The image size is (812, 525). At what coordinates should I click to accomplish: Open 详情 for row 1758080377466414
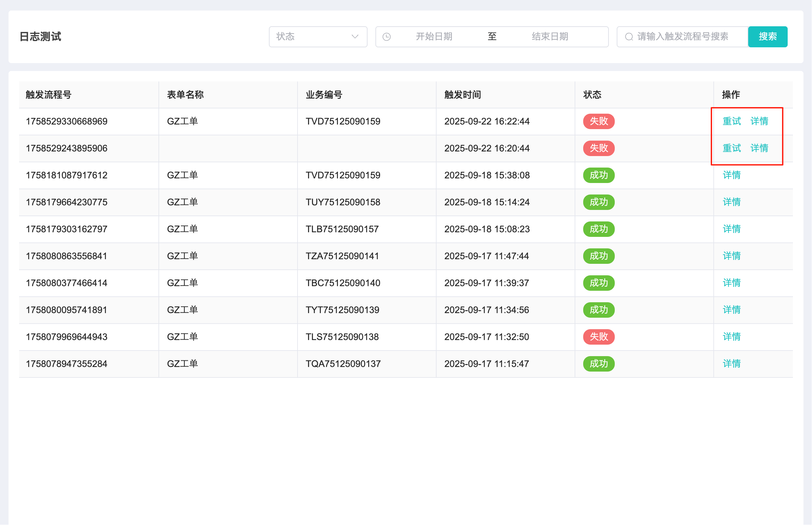click(731, 283)
